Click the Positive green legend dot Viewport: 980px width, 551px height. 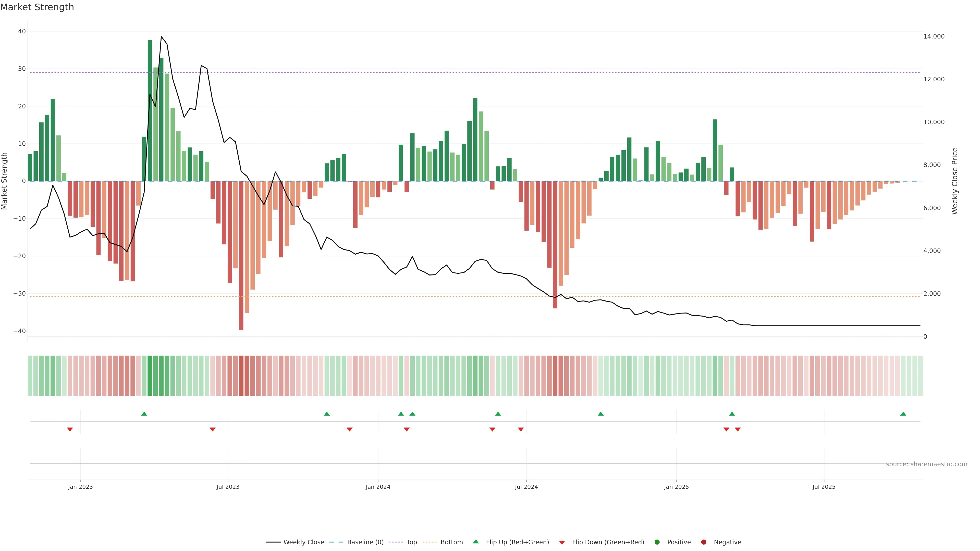tap(657, 542)
